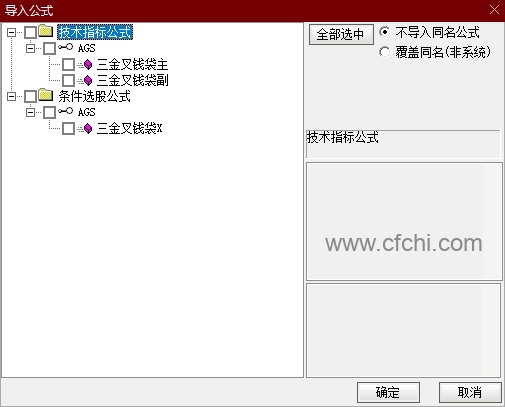The height and width of the screenshot is (407, 505).
Task: Check the 技术指标公式 folder checkbox
Action: 30,32
